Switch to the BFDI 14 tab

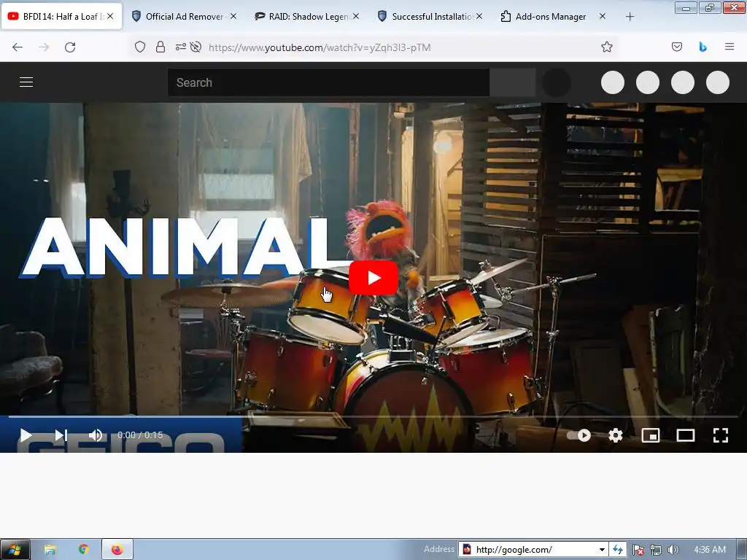click(61, 16)
